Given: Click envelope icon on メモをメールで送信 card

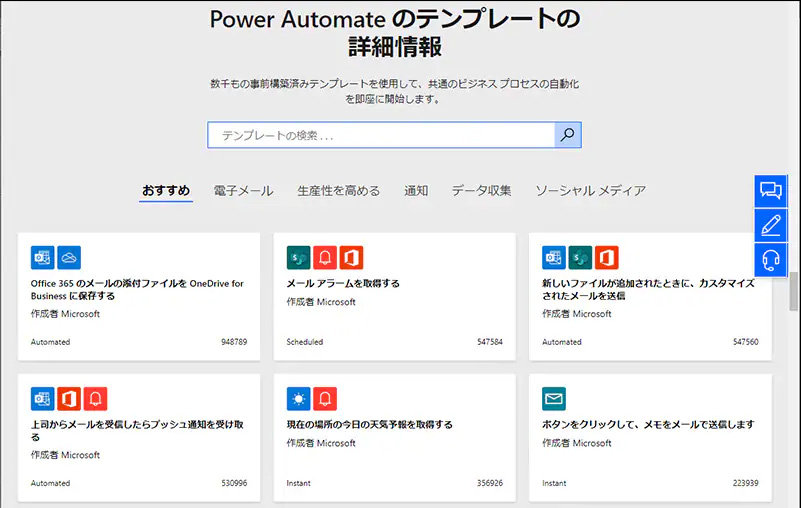Looking at the screenshot, I should [x=554, y=399].
